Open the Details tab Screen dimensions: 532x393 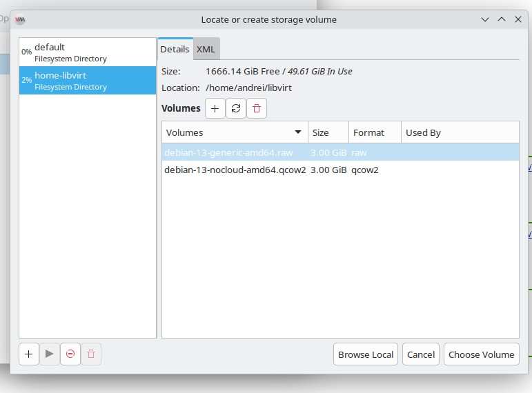click(x=175, y=49)
